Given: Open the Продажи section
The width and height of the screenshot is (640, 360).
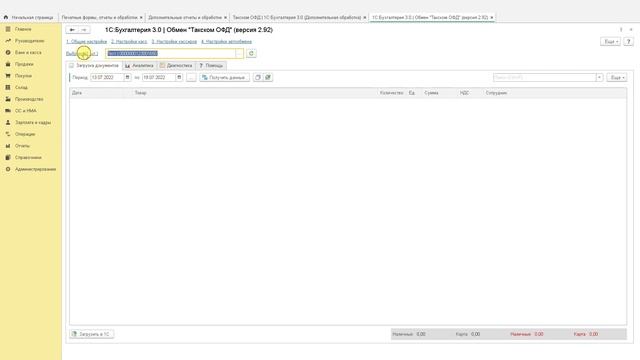Looking at the screenshot, I should [24, 64].
